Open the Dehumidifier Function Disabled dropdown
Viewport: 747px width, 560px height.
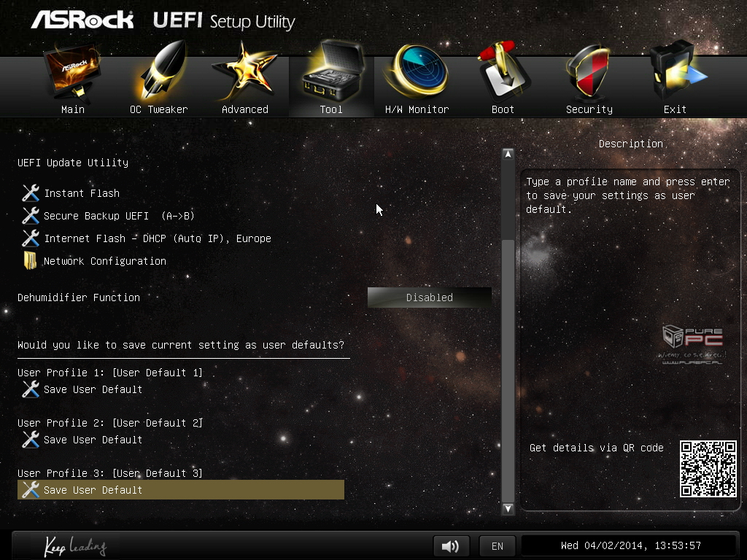point(429,297)
